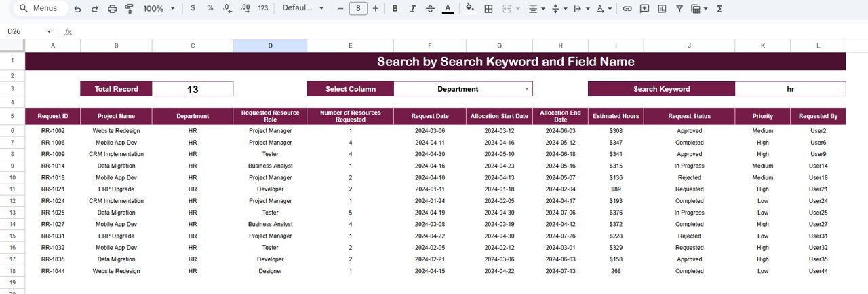The height and width of the screenshot is (294, 868).
Task: Activate the Paint format tool
Action: tap(130, 9)
